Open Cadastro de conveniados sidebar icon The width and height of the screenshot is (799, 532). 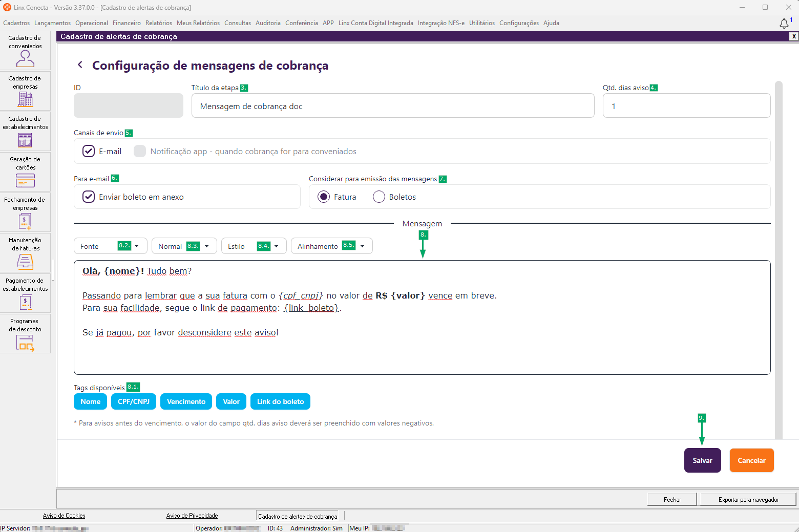pyautogui.click(x=25, y=59)
